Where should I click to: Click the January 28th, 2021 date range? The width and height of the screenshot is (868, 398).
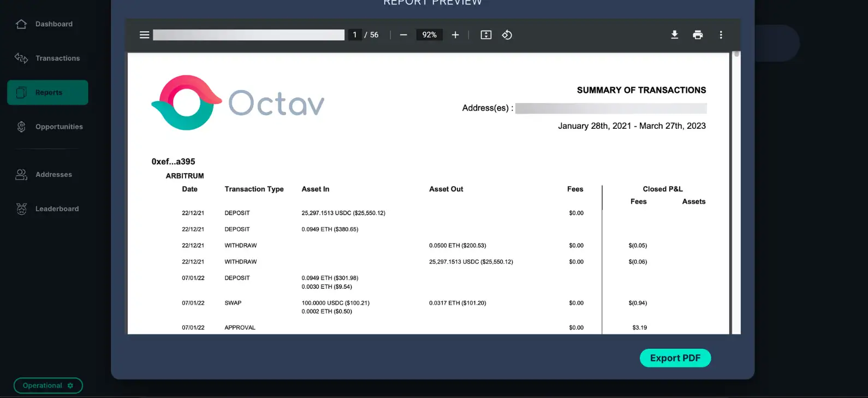632,126
